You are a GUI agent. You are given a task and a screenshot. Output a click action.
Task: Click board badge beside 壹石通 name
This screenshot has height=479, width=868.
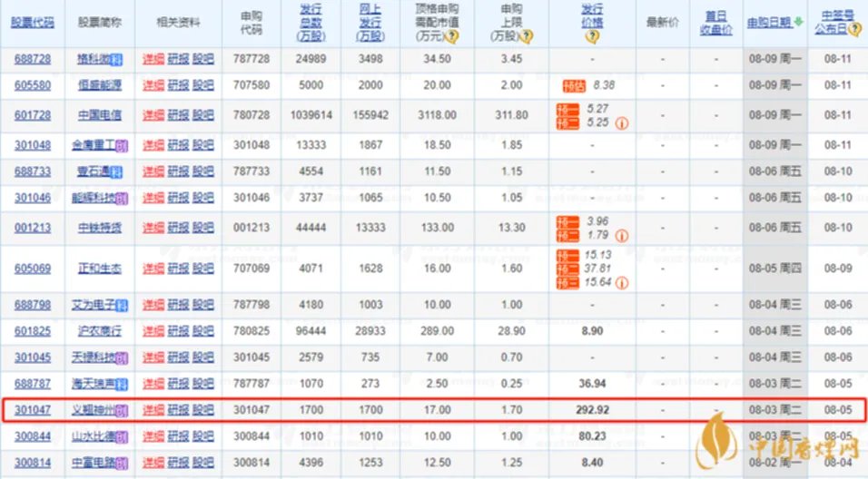(x=116, y=172)
